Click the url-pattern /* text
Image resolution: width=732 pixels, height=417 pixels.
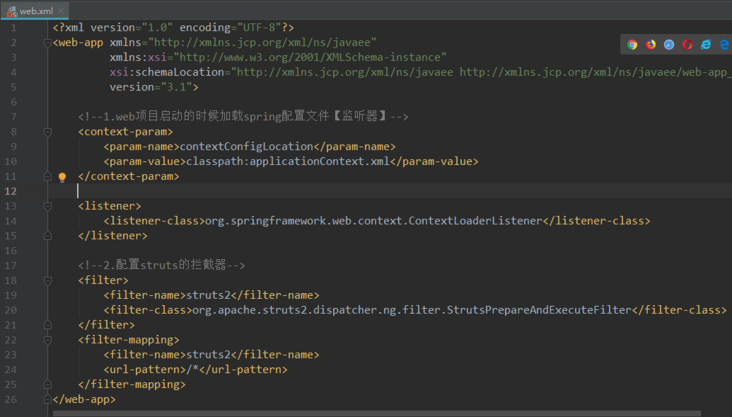(x=192, y=370)
